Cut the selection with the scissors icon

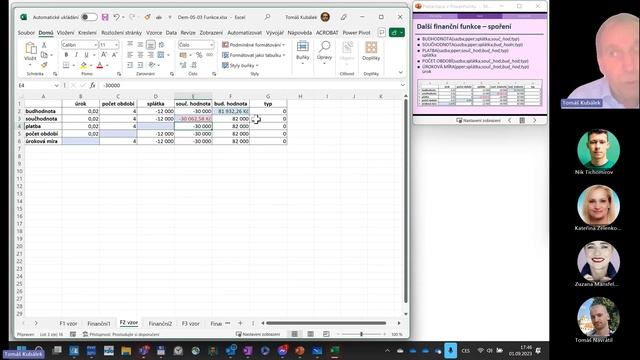(44, 45)
